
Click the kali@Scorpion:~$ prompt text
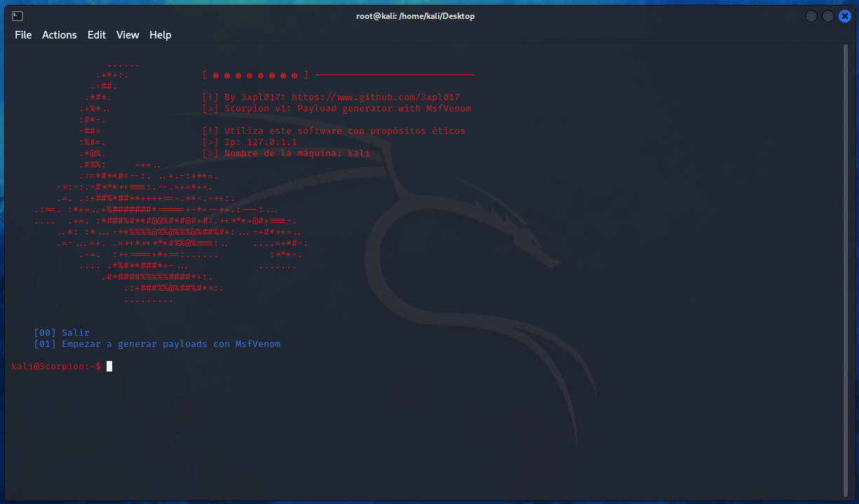56,367
